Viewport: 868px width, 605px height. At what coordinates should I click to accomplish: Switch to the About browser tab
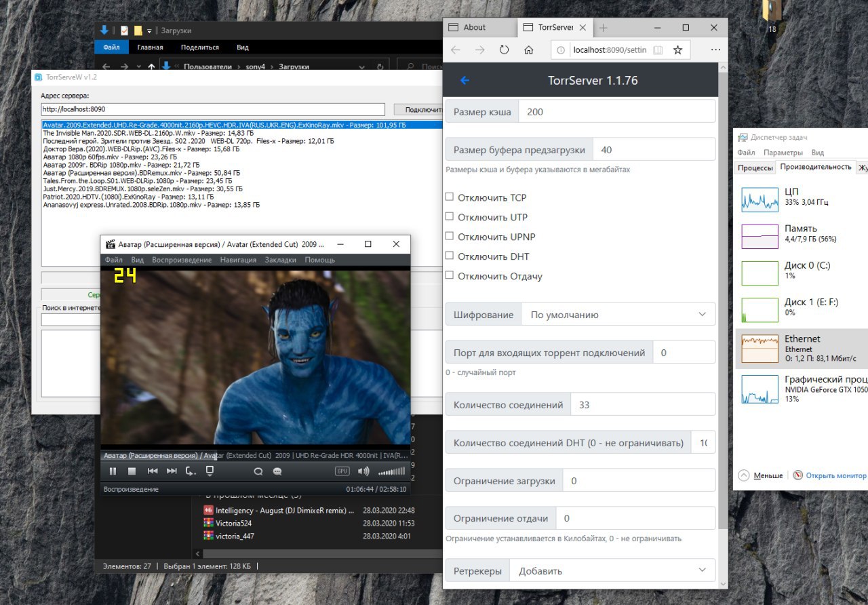pyautogui.click(x=480, y=28)
